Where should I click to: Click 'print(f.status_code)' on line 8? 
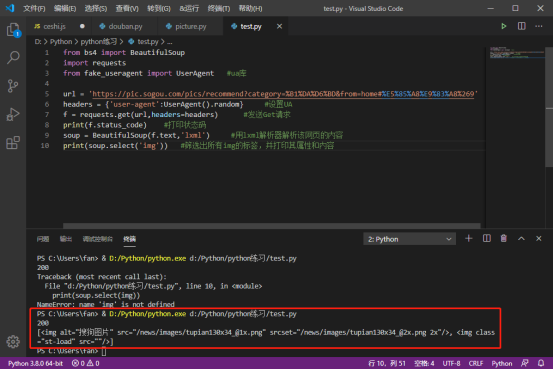click(x=105, y=125)
